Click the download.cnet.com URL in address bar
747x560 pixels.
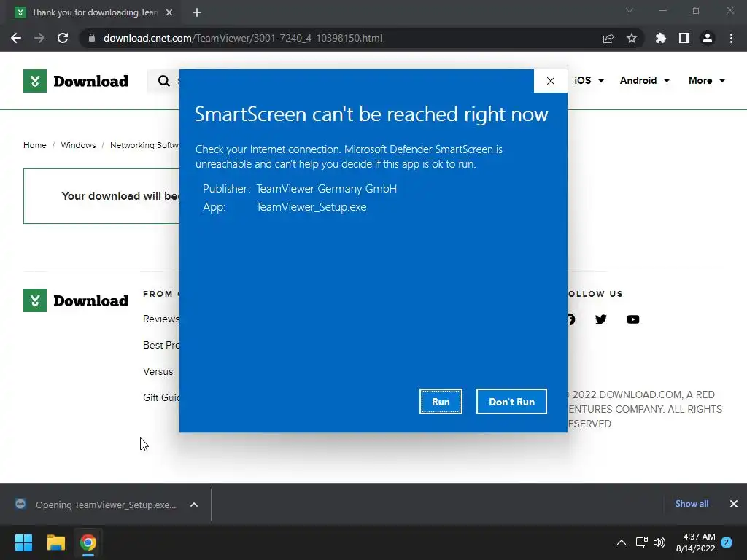pos(242,38)
